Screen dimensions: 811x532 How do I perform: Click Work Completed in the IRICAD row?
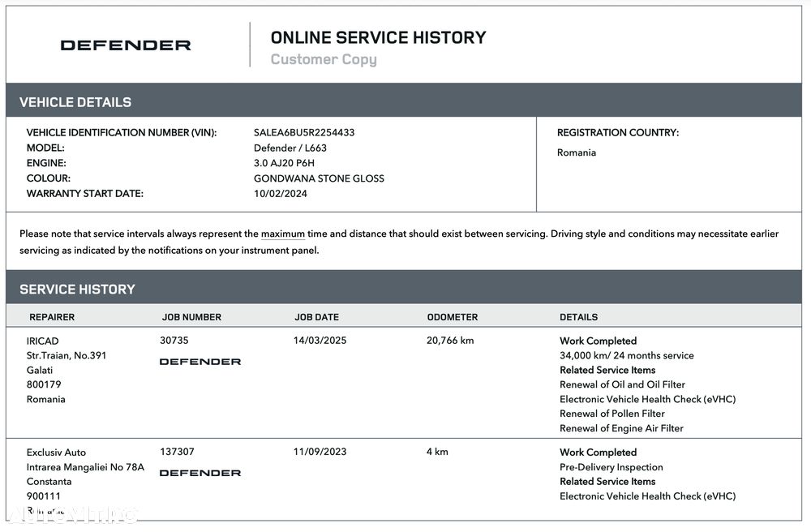point(598,341)
